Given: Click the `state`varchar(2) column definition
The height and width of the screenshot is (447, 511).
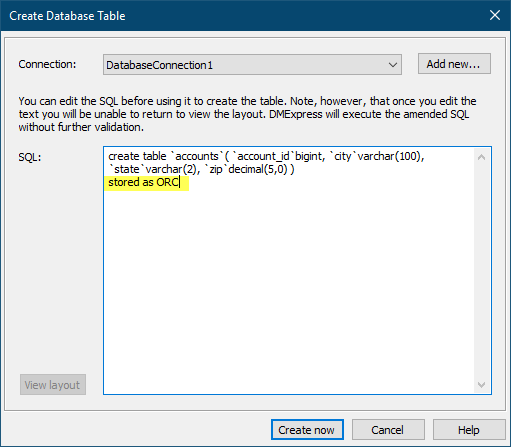Looking at the screenshot, I should pyautogui.click(x=153, y=169).
